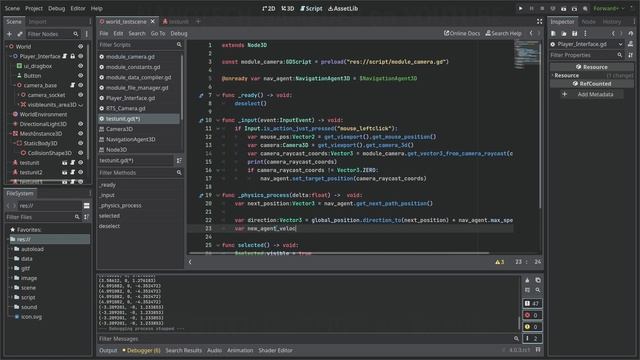Open the History dock tab

pos(611,21)
